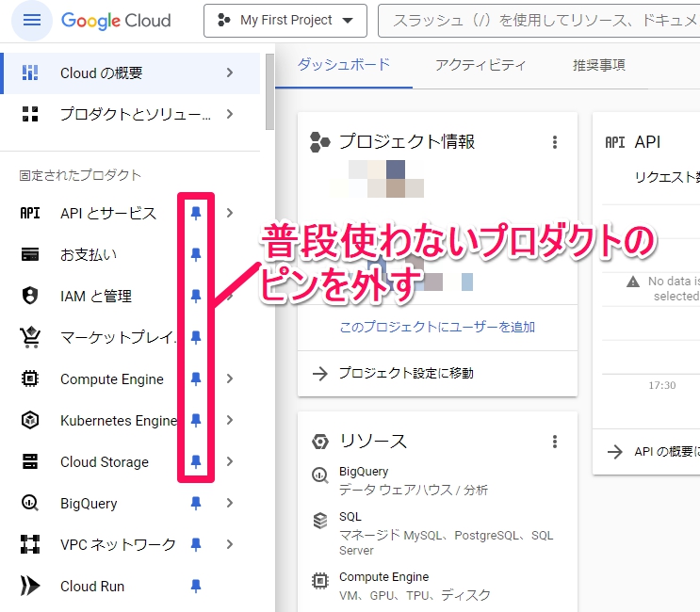Click the sidebar vertical scrollbar
The image size is (700, 612).
[x=269, y=92]
